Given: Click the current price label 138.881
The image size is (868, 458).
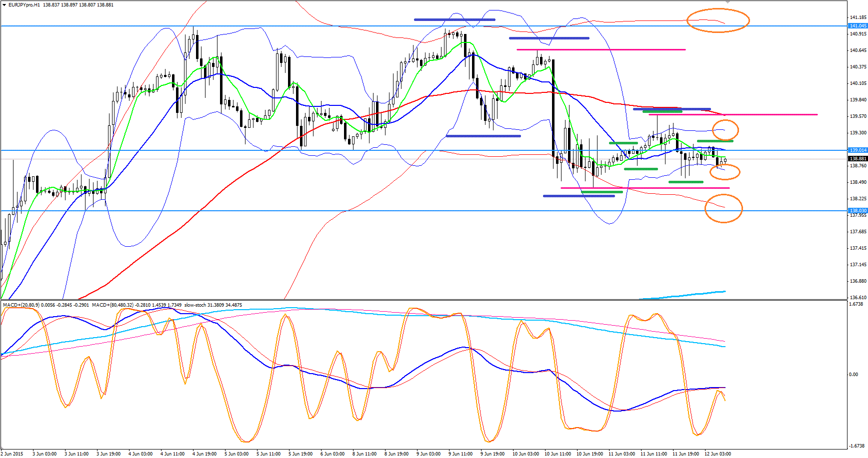Looking at the screenshot, I should click(857, 159).
